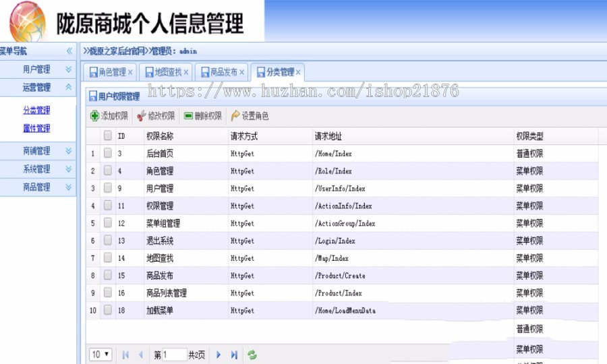Viewport: 607px width, 364px height.
Task: Check the box for 后台首页 row
Action: (108, 153)
